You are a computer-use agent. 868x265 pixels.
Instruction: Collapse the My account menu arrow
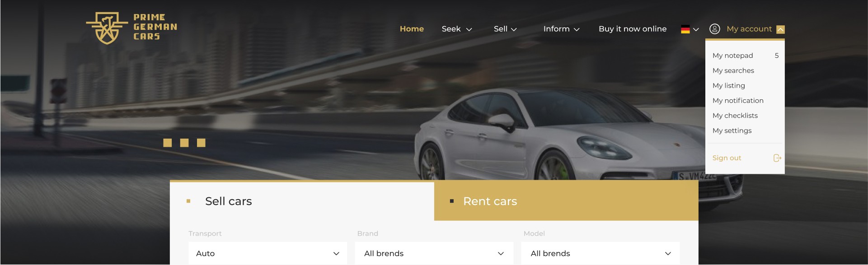coord(780,29)
